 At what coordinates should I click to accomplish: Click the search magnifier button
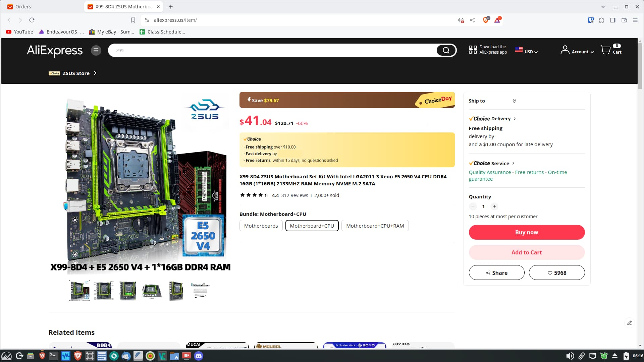point(446,50)
